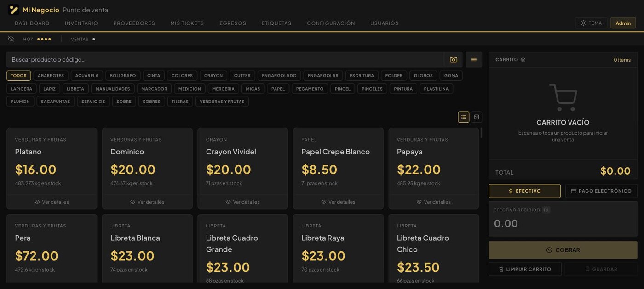Select the Tijeras category chip
The width and height of the screenshot is (644, 289).
pos(180,102)
